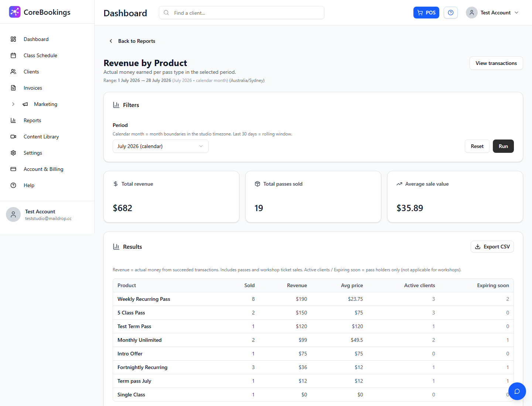Image resolution: width=532 pixels, height=406 pixels.
Task: Select the 5 Class Pass row
Action: click(x=313, y=313)
